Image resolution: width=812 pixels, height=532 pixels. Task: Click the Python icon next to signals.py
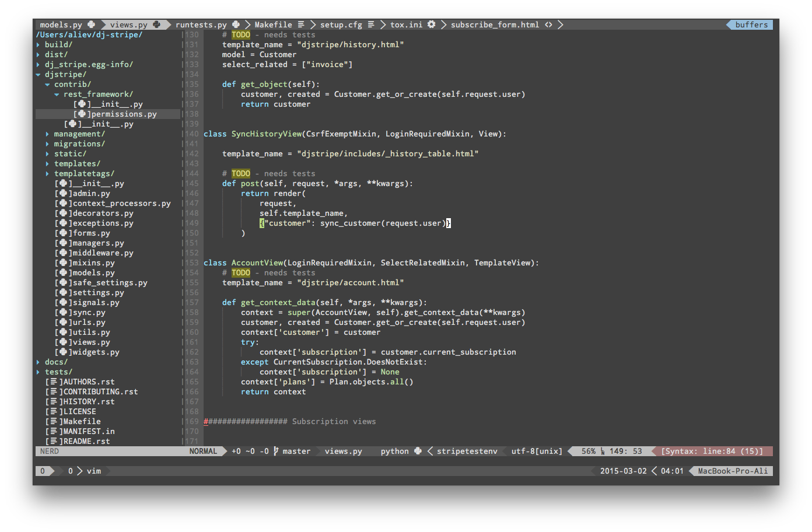tap(63, 302)
